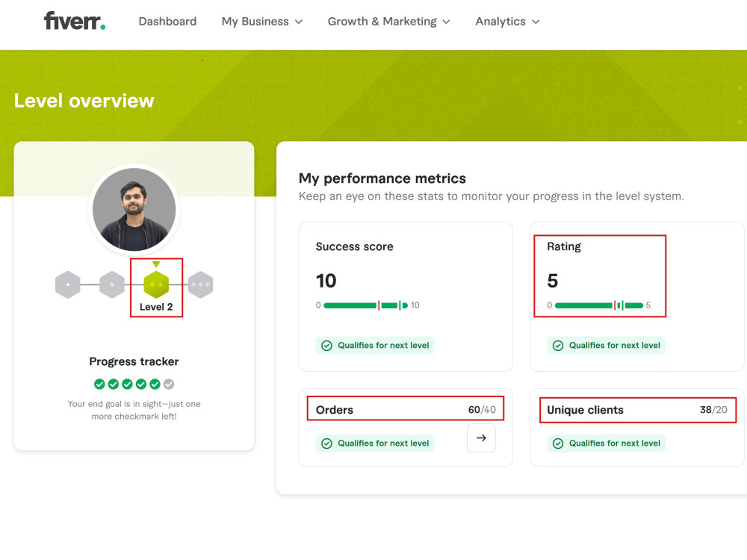
Task: Click the Progress tracker heading
Action: point(134,361)
